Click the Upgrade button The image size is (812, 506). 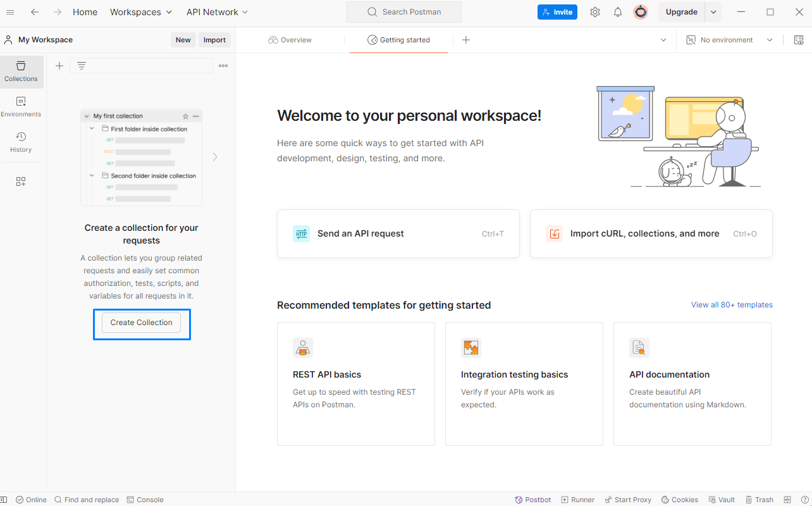click(x=682, y=12)
